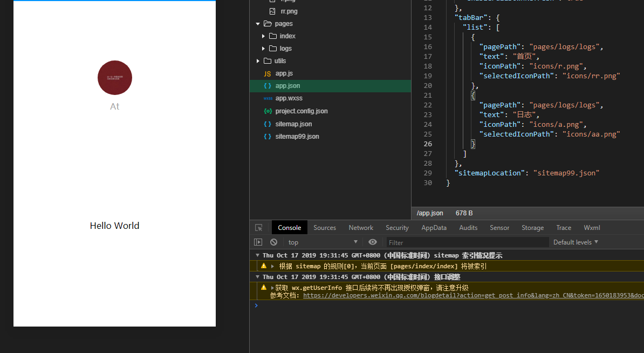Switch to the Network tab
The width and height of the screenshot is (644, 353).
(361, 228)
